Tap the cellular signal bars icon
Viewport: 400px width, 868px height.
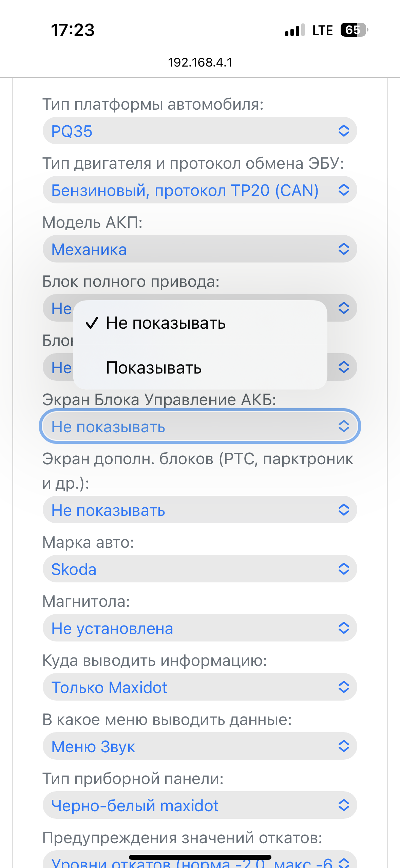[294, 30]
